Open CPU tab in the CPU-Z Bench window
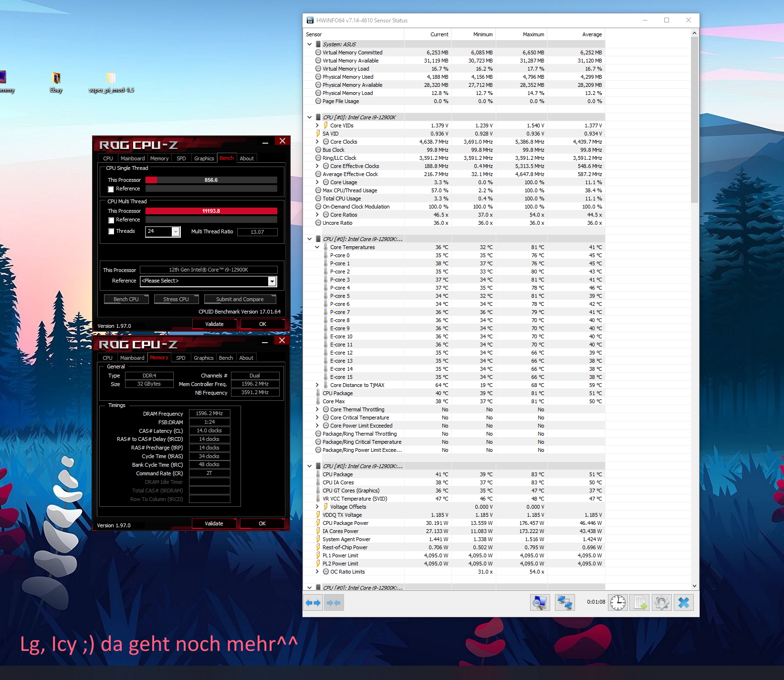Image resolution: width=784 pixels, height=680 pixels. point(108,158)
